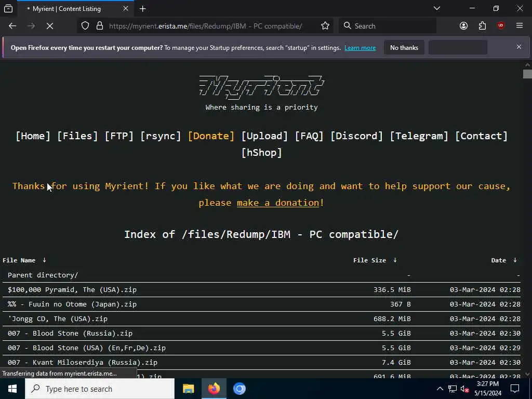532x399 pixels.
Task: Open the taskbar clock and calendar
Action: click(487, 389)
